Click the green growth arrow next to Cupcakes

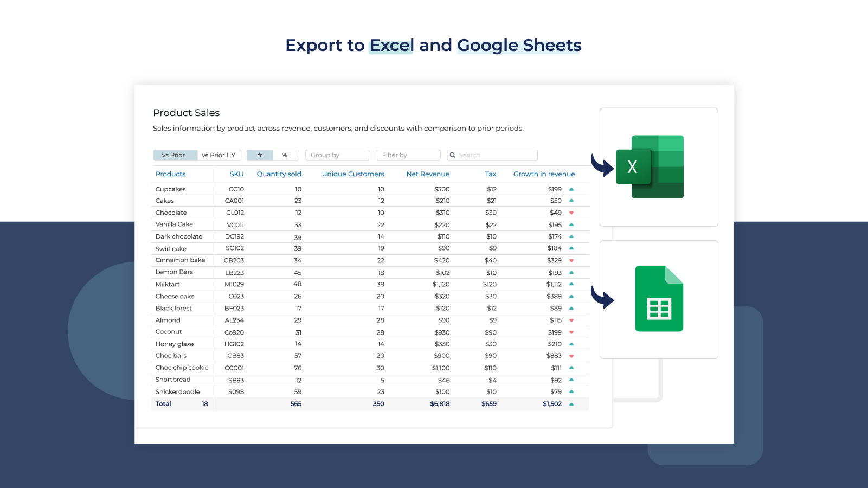pos(572,189)
